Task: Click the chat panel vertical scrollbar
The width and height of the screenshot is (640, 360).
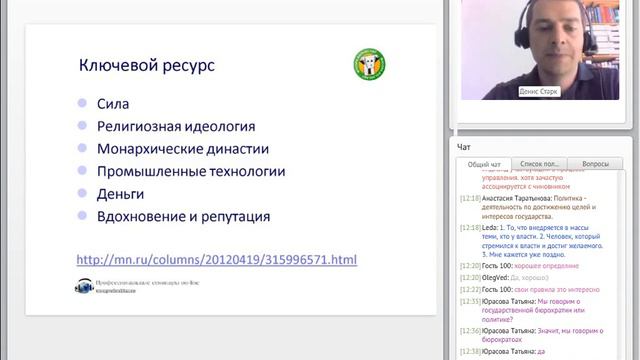Action: (x=622, y=265)
